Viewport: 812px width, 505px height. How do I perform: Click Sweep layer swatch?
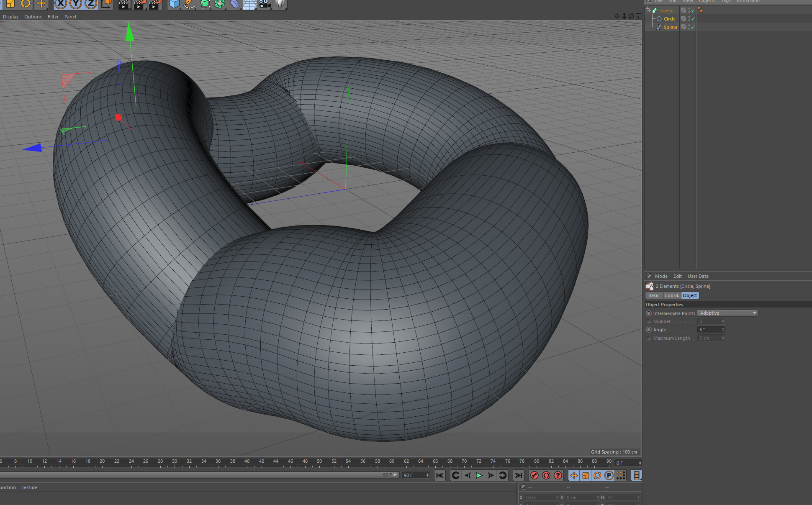coord(684,10)
